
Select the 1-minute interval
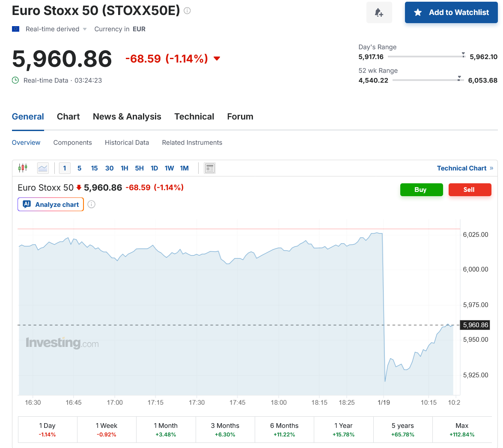(x=65, y=168)
